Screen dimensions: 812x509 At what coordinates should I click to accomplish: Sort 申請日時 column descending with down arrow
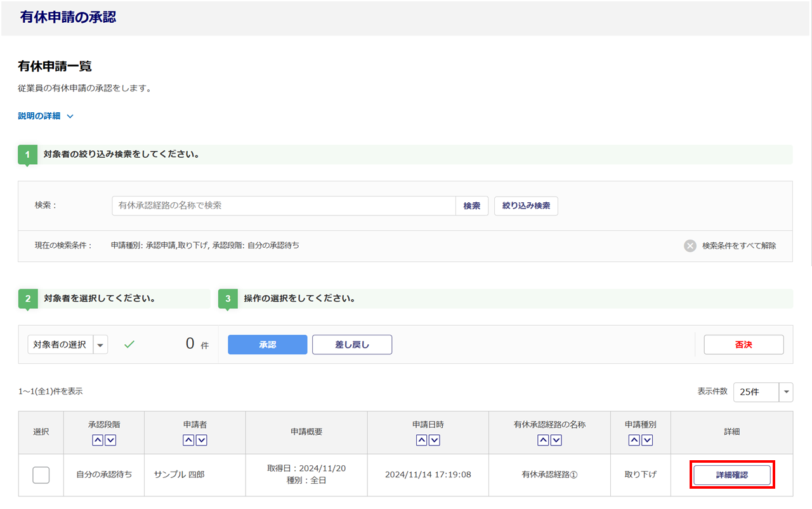[434, 441]
